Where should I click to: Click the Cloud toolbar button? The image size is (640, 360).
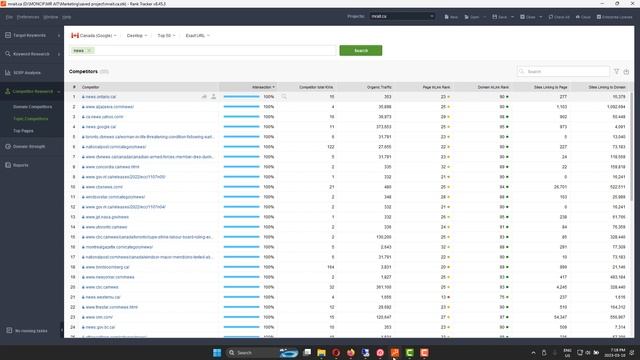point(583,17)
